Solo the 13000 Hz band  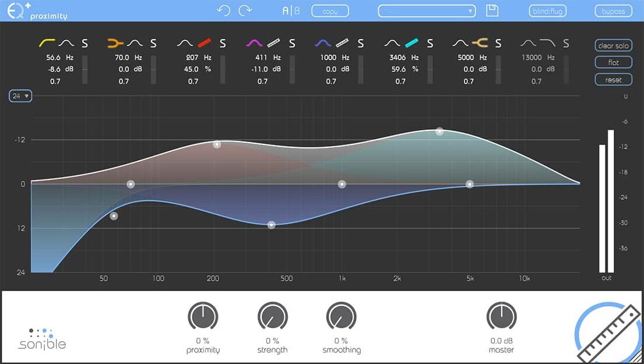(x=566, y=43)
